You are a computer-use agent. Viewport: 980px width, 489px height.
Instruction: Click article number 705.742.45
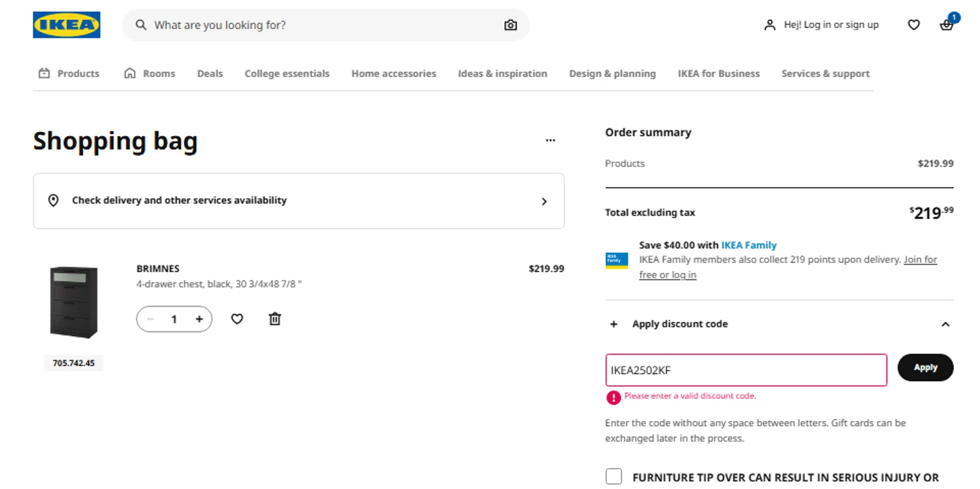(x=74, y=363)
